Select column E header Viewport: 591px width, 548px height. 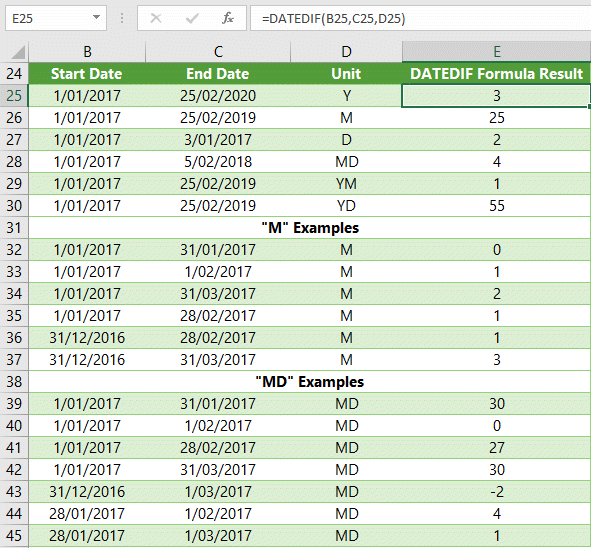(496, 52)
